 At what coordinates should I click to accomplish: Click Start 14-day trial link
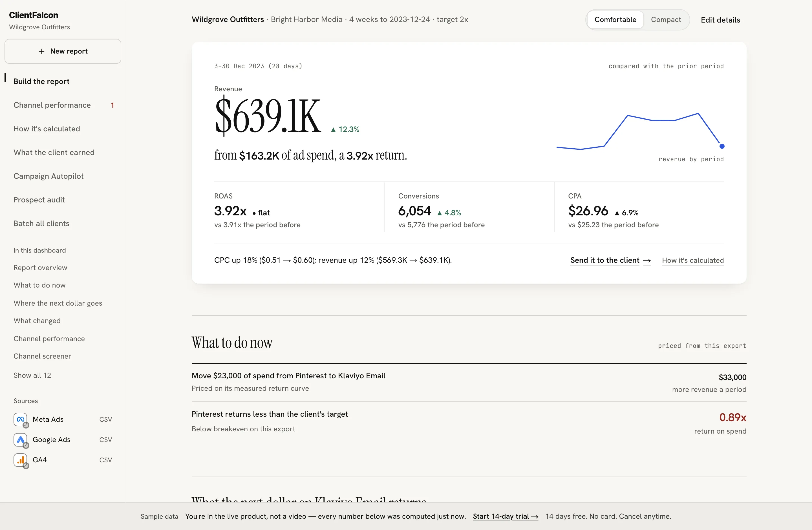coord(505,516)
